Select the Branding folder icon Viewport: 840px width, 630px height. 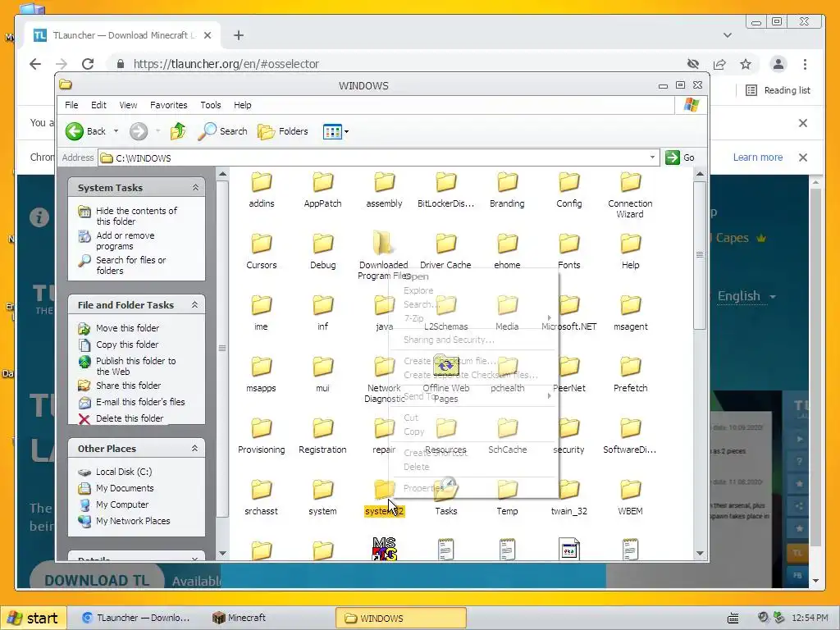click(507, 182)
